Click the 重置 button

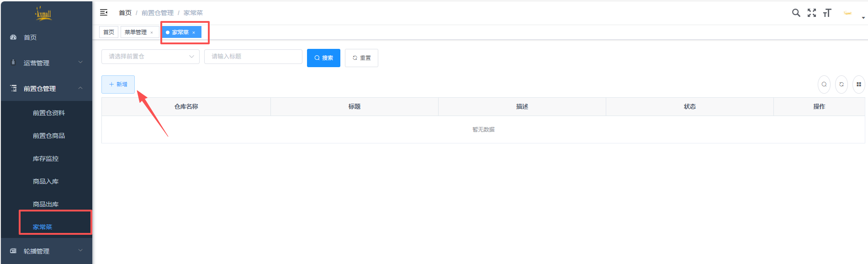361,58
